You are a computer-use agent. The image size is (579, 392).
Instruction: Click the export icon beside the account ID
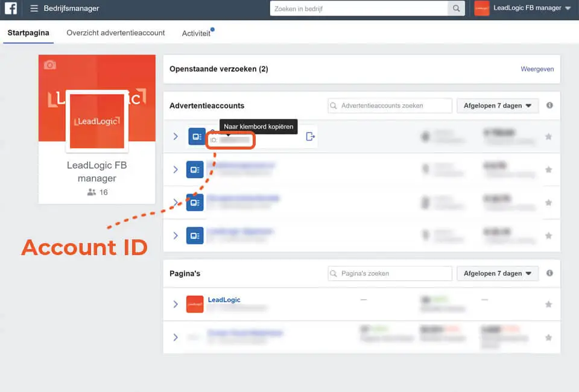pos(310,136)
